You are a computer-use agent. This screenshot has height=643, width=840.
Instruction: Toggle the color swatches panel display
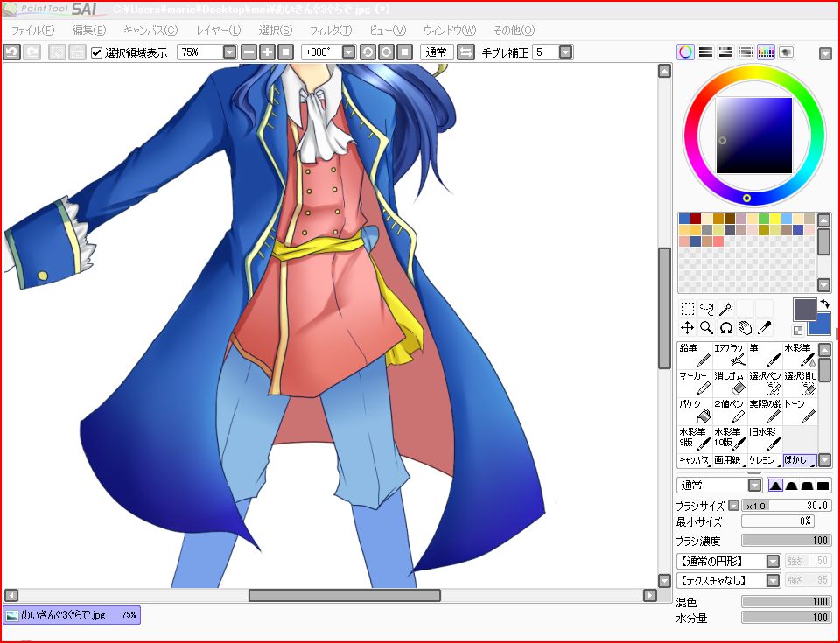(x=766, y=52)
